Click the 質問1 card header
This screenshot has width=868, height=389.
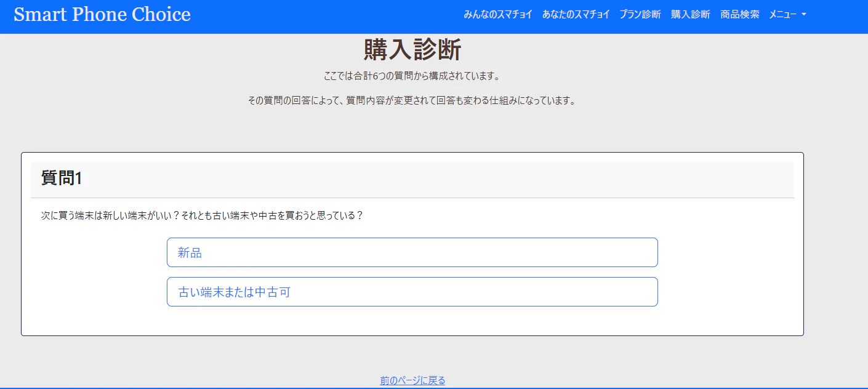412,180
